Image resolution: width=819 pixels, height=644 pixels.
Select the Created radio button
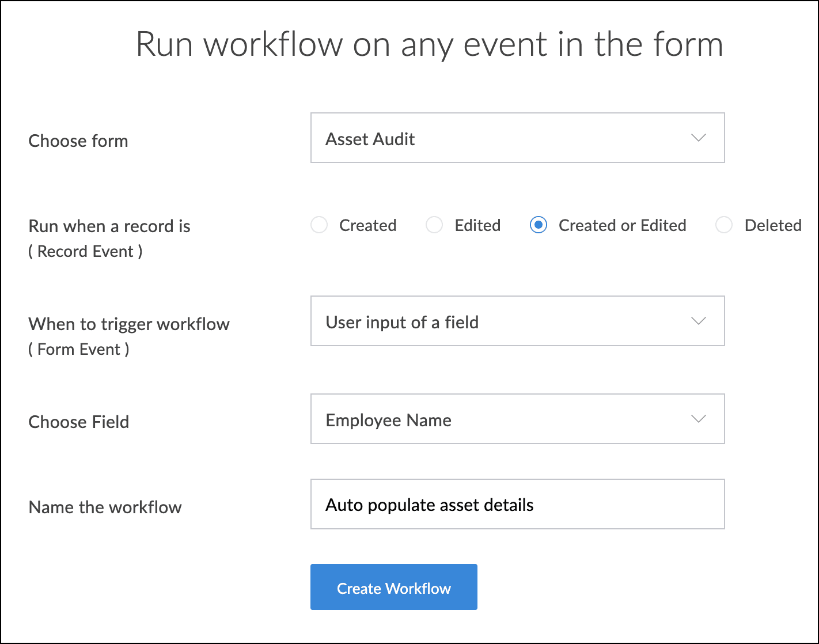pos(319,225)
